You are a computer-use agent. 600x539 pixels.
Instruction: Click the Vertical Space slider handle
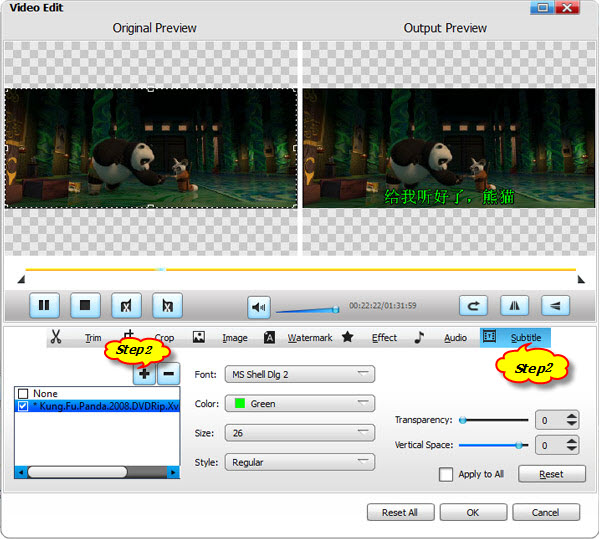point(519,445)
